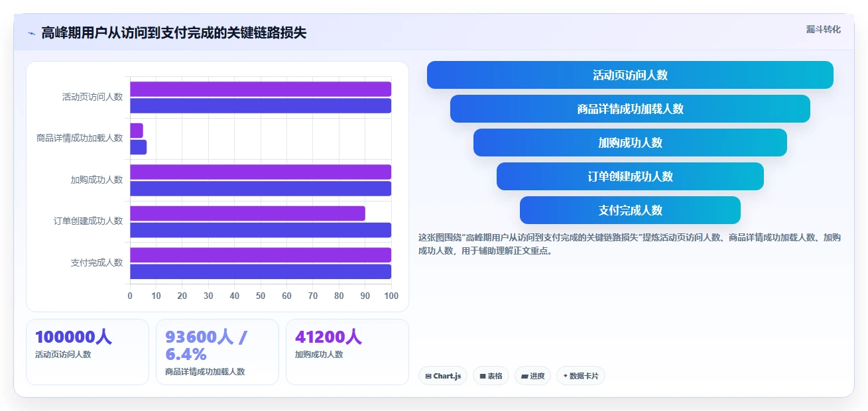This screenshot has width=868, height=411.
Task: Click the description paragraph below the funnel
Action: pyautogui.click(x=629, y=244)
